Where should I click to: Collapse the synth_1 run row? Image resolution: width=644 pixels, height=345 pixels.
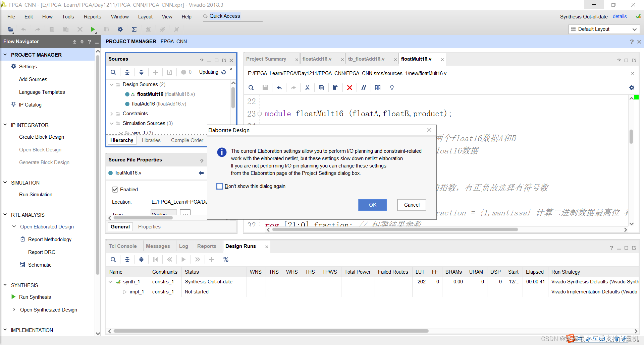110,282
